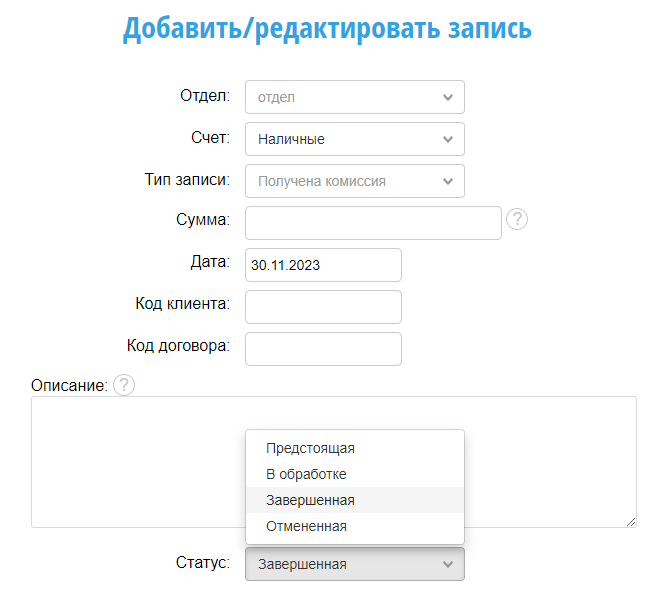Open the Тип записи dropdown

pos(355,181)
